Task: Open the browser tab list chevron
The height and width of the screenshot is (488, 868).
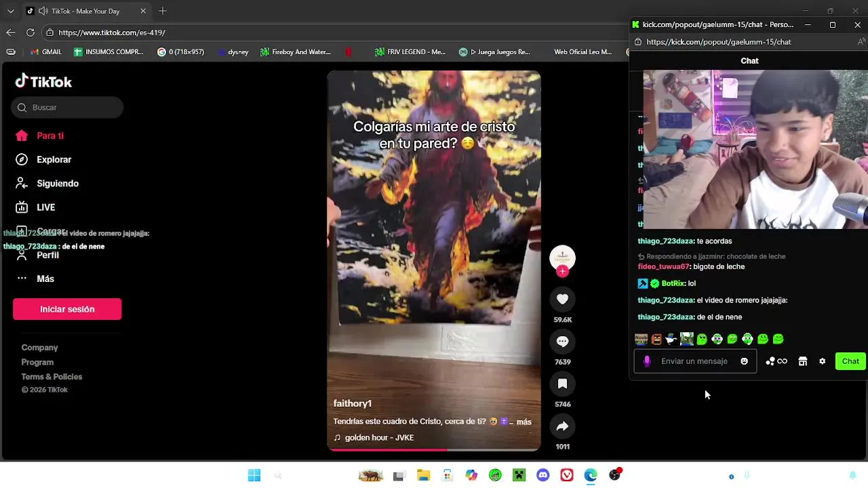Action: pyautogui.click(x=10, y=11)
